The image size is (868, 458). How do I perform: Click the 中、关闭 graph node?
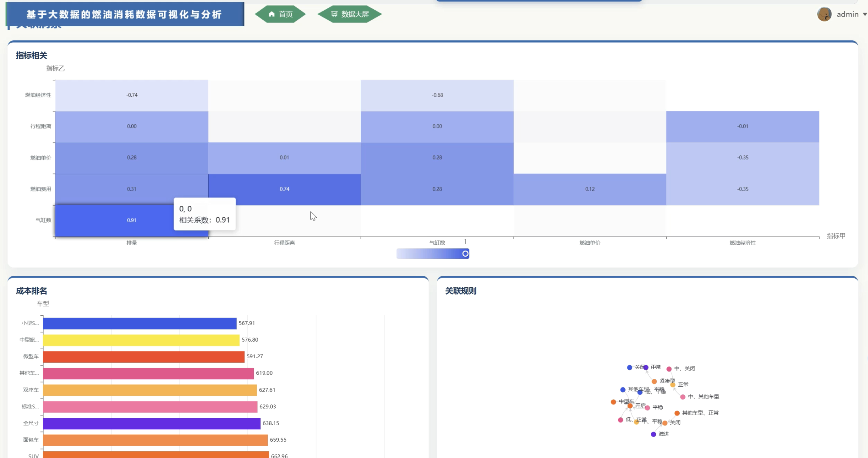(669, 369)
